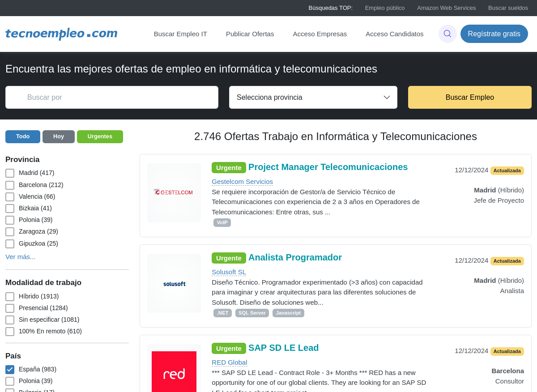Select the Urgentes filter tab

(x=100, y=136)
